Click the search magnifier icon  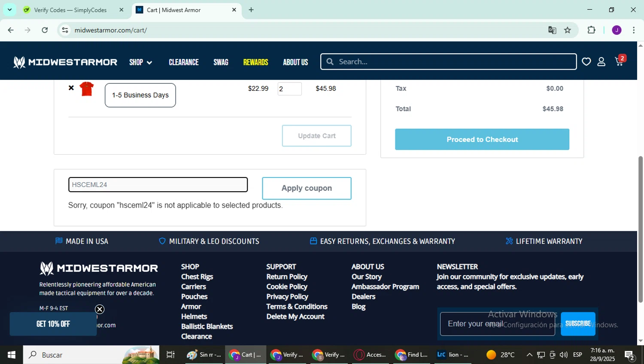tap(330, 62)
